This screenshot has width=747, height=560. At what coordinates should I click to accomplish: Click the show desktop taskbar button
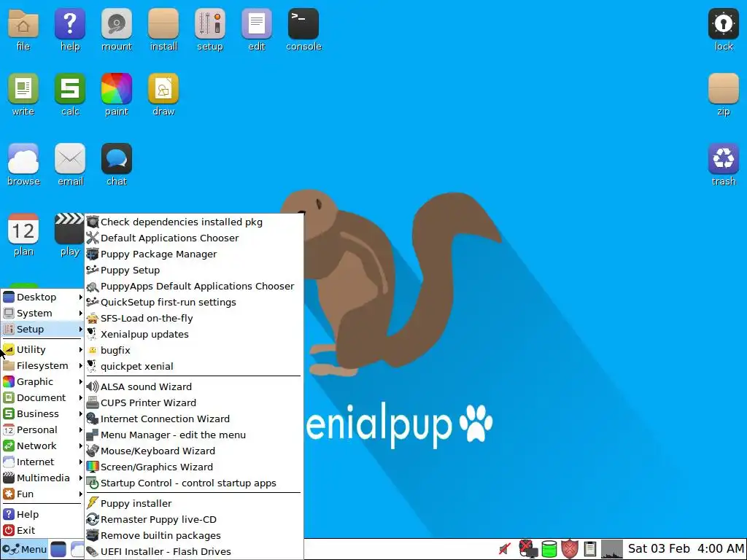click(58, 549)
